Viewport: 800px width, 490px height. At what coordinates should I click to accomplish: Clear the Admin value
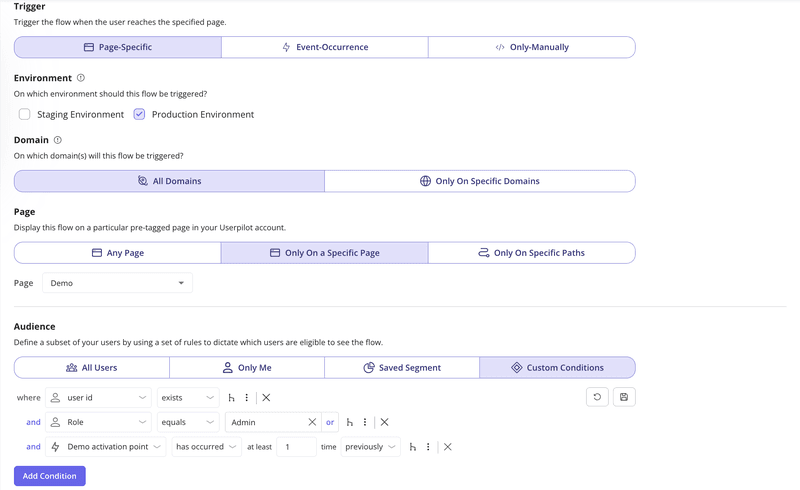point(312,422)
